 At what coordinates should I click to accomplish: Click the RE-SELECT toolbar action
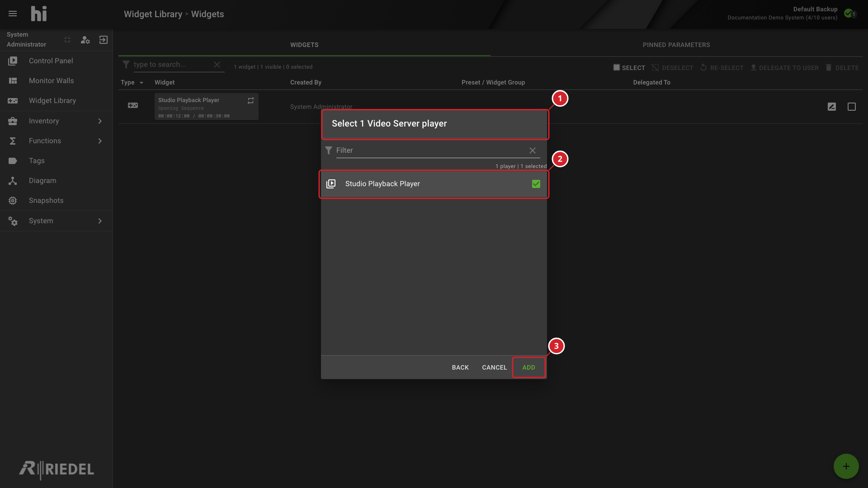coord(722,68)
